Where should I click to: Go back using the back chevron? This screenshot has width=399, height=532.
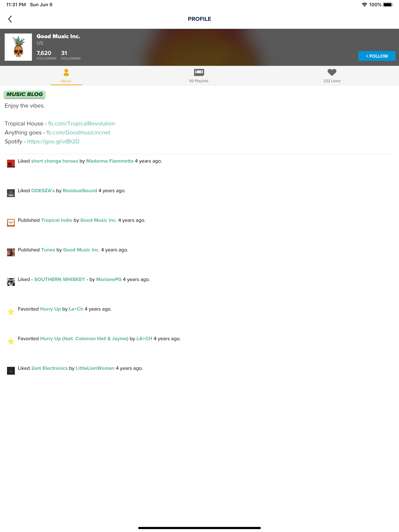pos(10,19)
